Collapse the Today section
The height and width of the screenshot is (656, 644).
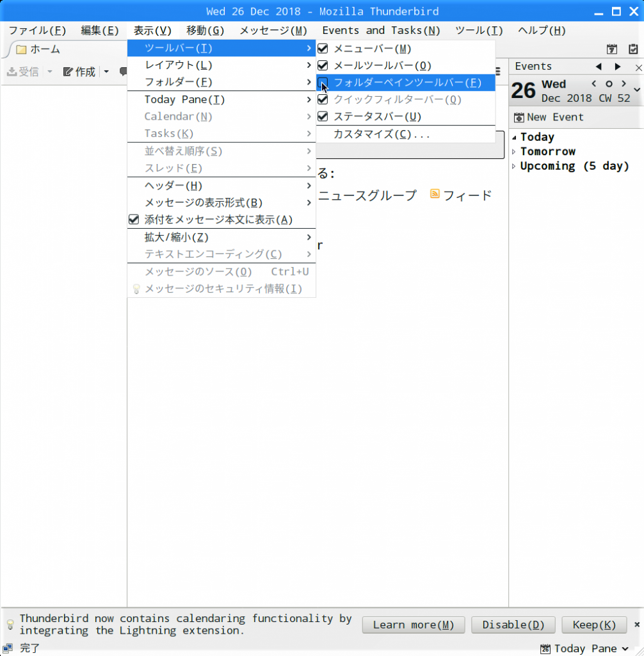point(514,137)
